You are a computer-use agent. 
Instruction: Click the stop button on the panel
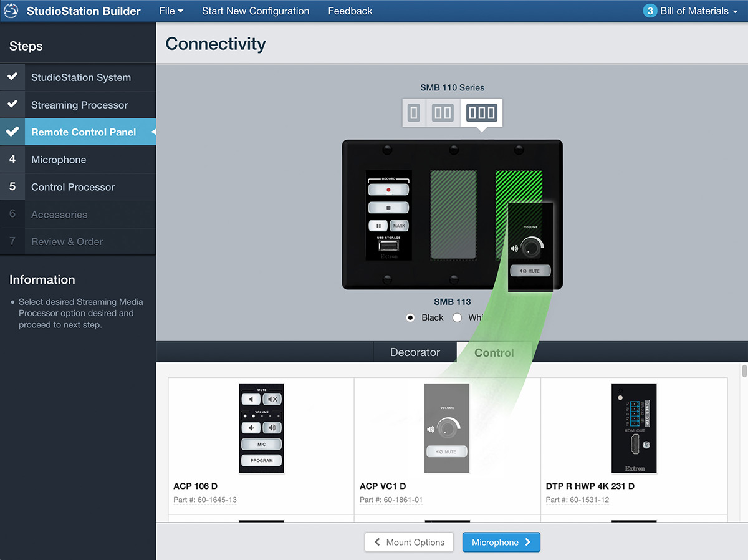[388, 208]
